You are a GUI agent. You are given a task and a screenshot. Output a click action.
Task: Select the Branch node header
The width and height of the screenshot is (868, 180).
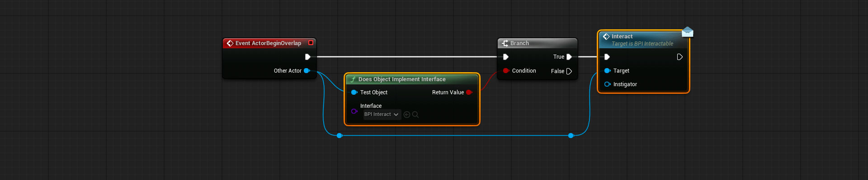538,43
